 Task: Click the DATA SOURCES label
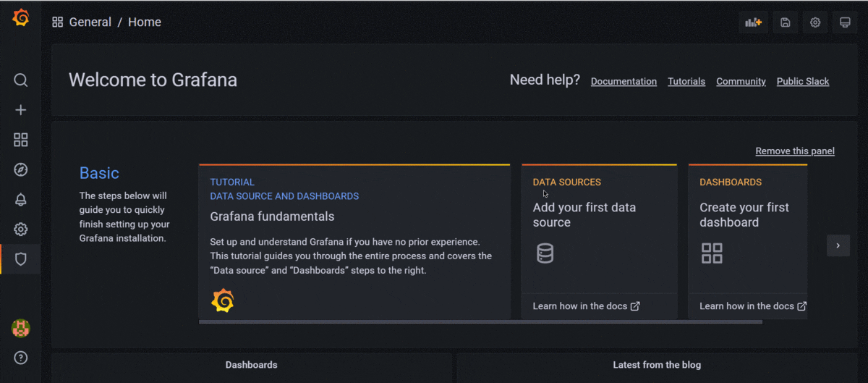coord(567,182)
